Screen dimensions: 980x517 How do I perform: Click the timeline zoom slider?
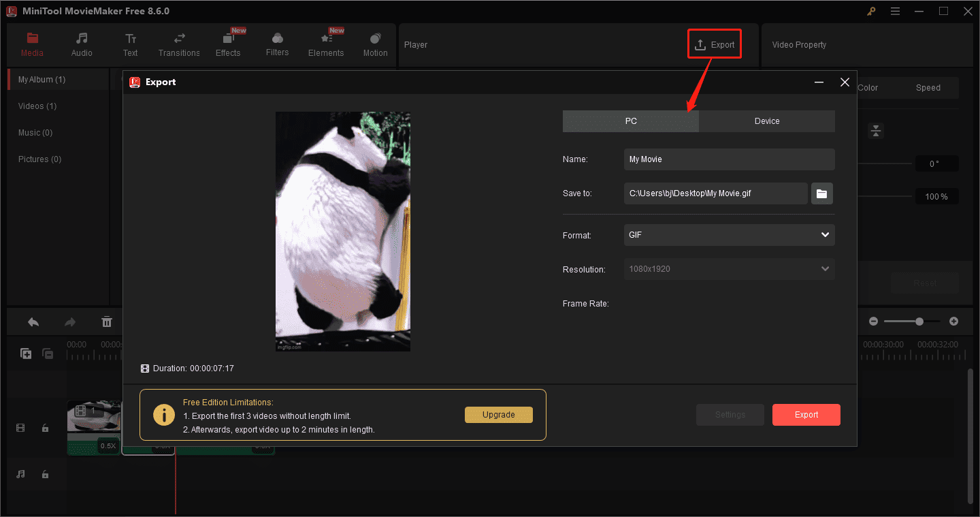pos(912,322)
